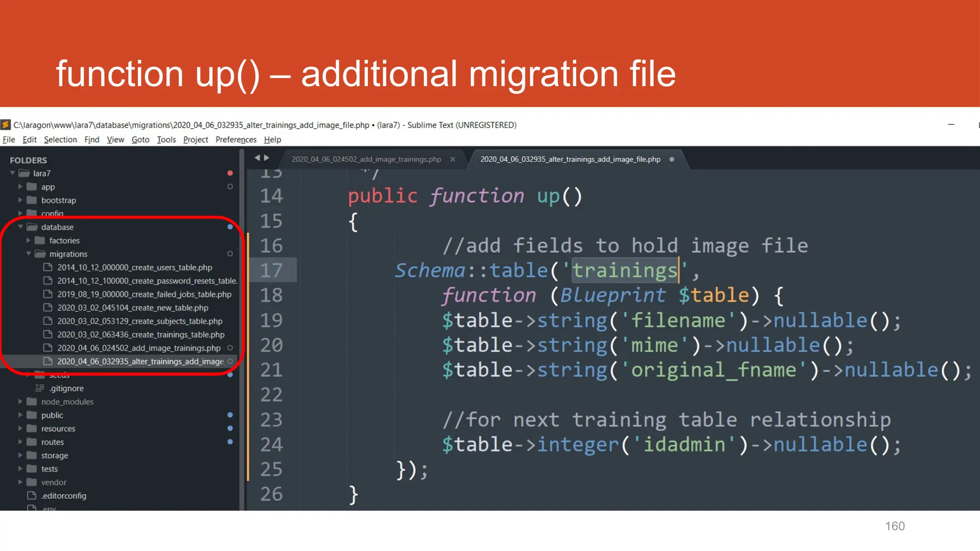Open 2020_03_02_045104_create_new_table.php
Image resolution: width=980 pixels, height=551 pixels.
pos(133,308)
